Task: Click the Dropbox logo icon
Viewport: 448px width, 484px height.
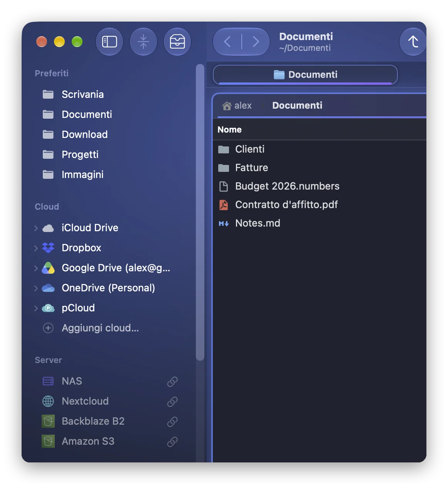Action: (48, 248)
